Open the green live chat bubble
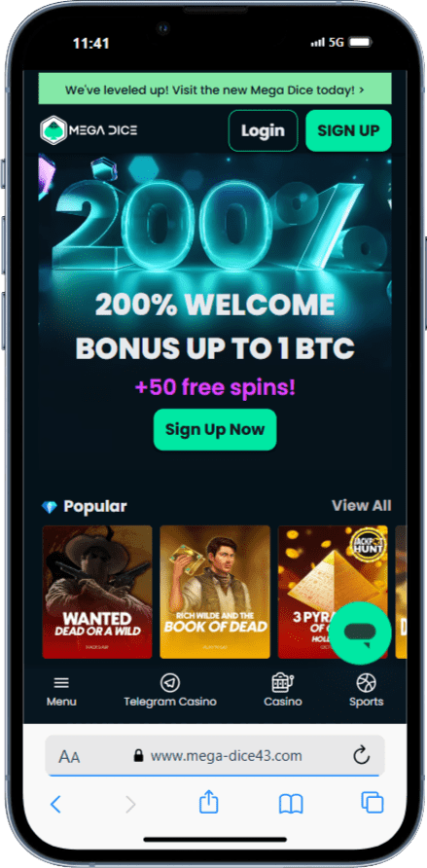This screenshot has width=427, height=868. point(364,633)
